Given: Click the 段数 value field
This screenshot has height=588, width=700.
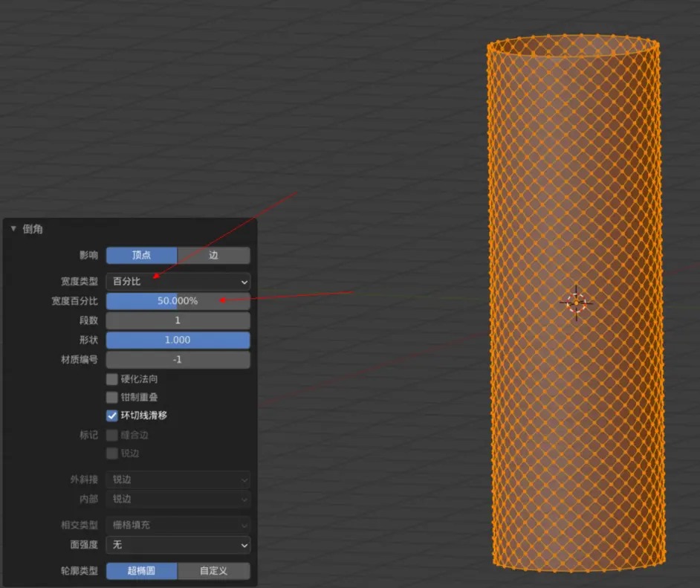Looking at the screenshot, I should tap(178, 320).
